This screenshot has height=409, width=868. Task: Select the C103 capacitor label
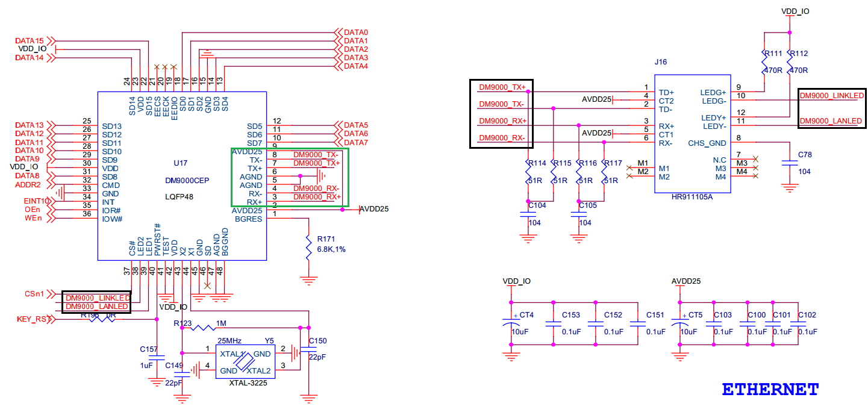723,315
